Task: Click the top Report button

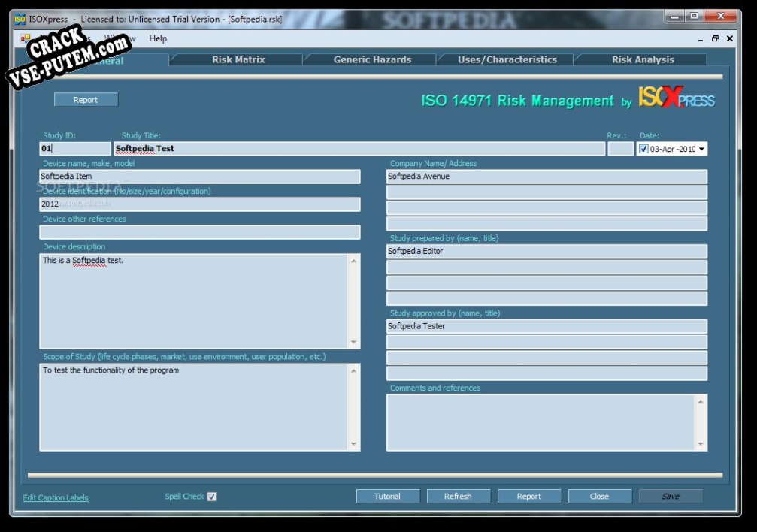Action: pos(86,100)
